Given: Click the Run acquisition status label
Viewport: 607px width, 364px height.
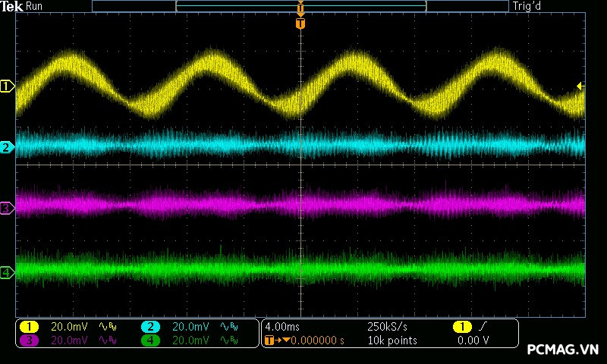Looking at the screenshot, I should tap(34, 6).
